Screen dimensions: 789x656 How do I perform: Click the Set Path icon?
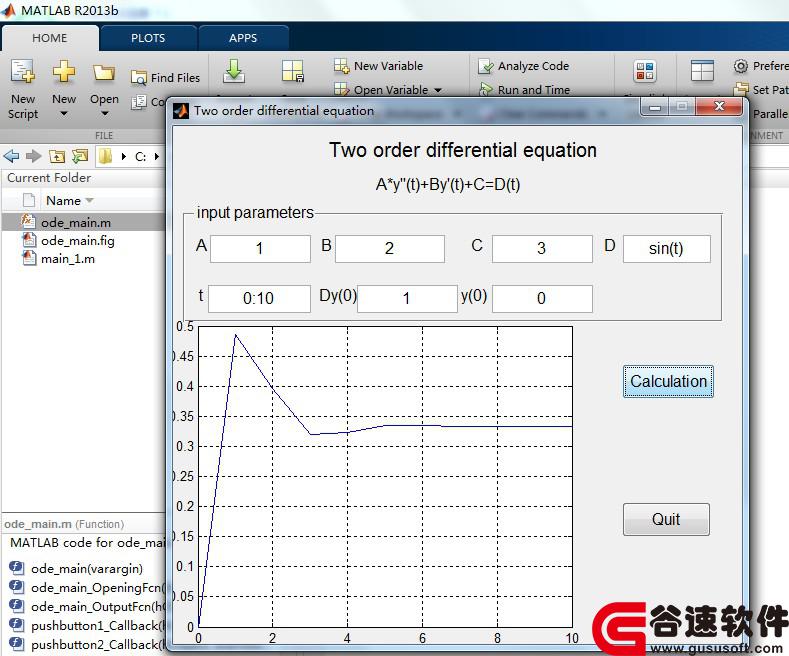[x=741, y=89]
